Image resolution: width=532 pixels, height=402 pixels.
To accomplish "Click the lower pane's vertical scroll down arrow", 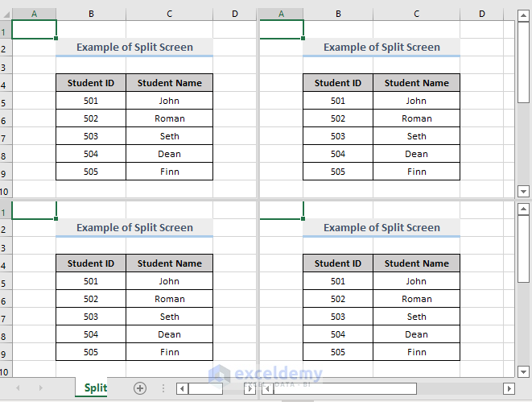I will click(x=523, y=371).
